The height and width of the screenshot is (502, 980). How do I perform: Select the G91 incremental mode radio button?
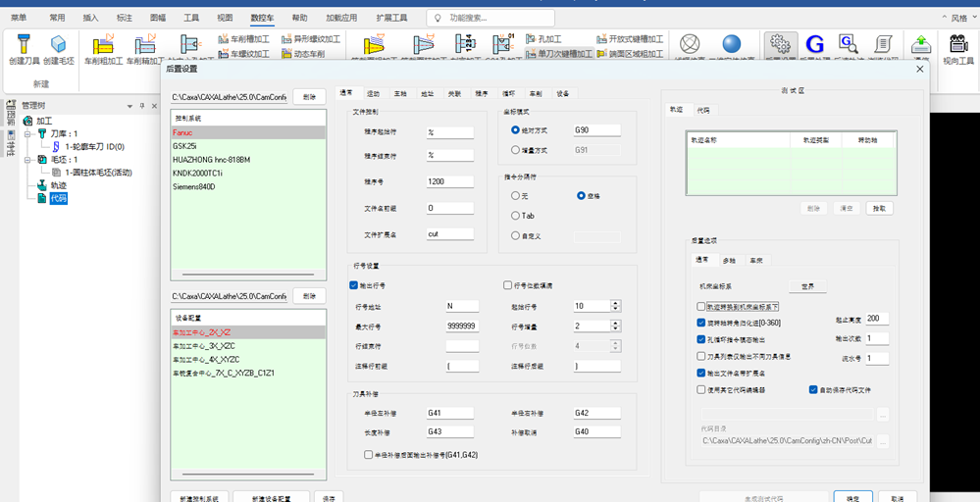click(515, 150)
